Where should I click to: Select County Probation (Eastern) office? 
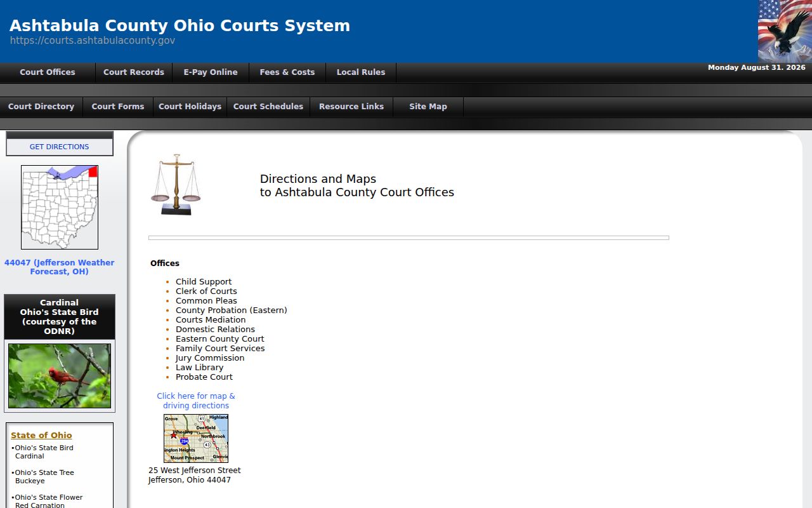tap(232, 311)
